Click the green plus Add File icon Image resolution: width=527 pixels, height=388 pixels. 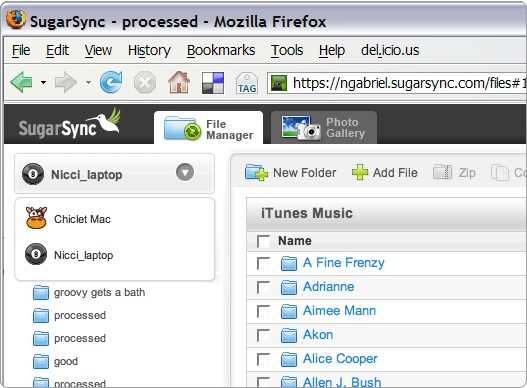pyautogui.click(x=360, y=172)
